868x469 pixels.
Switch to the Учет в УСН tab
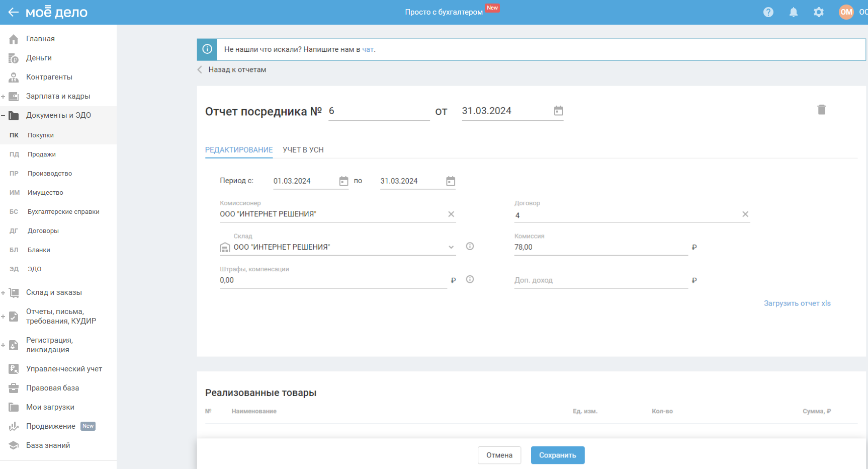(x=303, y=150)
